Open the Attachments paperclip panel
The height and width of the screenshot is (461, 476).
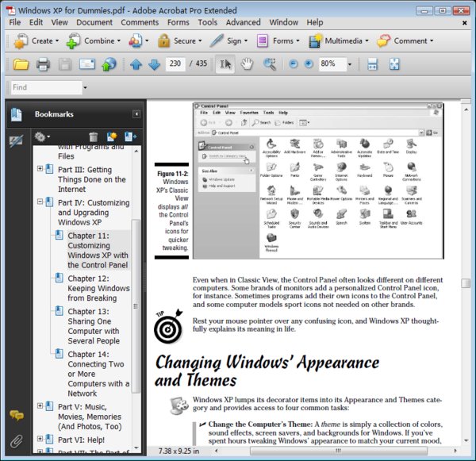(17, 441)
